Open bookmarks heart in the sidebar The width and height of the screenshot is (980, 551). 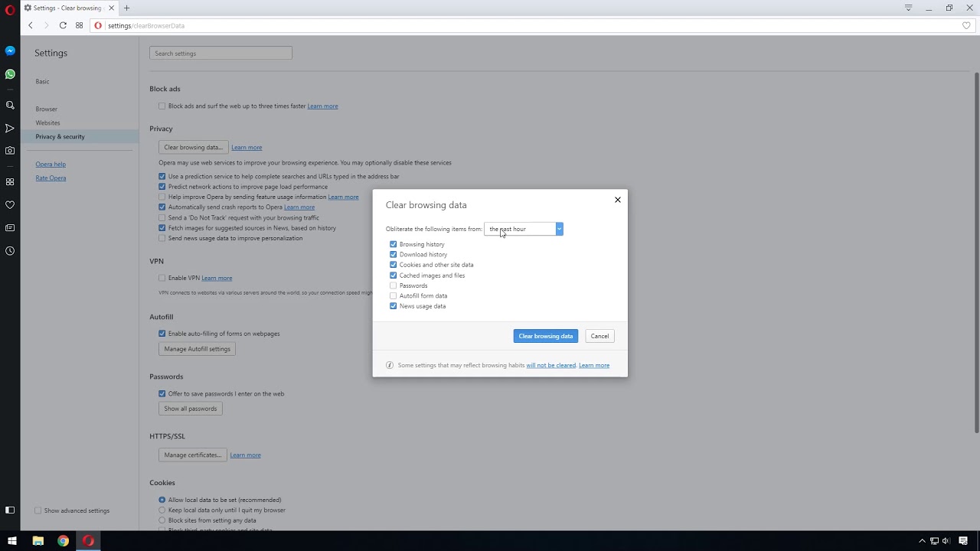(10, 205)
